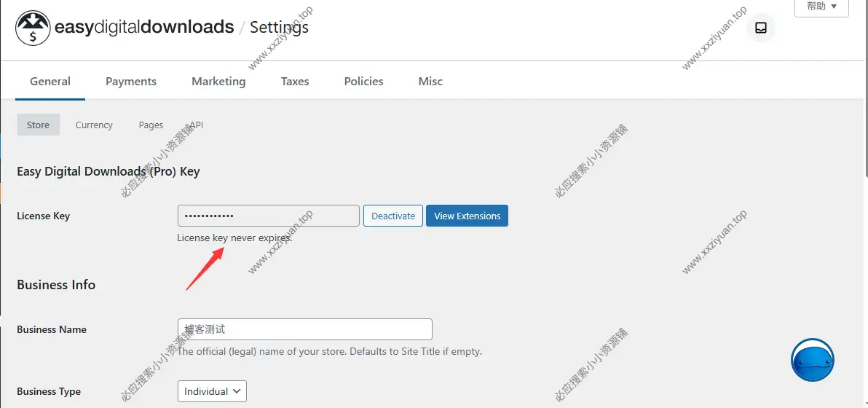Click the Deactivate license button

(x=393, y=216)
